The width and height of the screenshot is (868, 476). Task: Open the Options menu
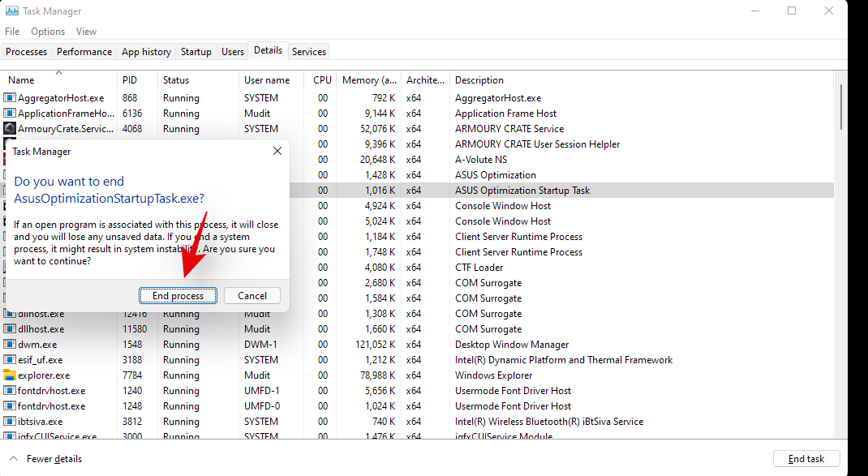(48, 32)
